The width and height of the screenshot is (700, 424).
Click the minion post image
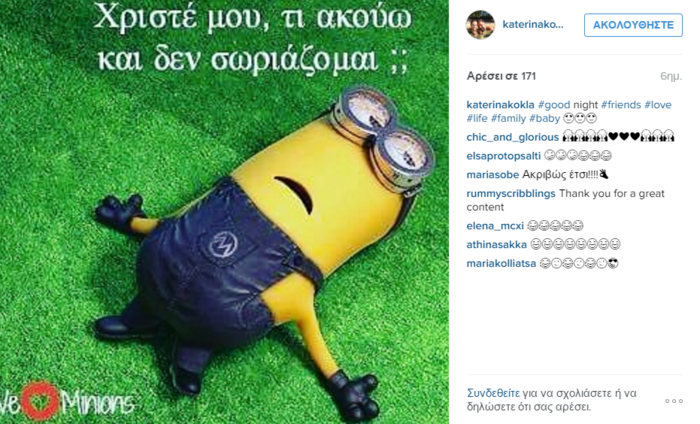coord(224,212)
